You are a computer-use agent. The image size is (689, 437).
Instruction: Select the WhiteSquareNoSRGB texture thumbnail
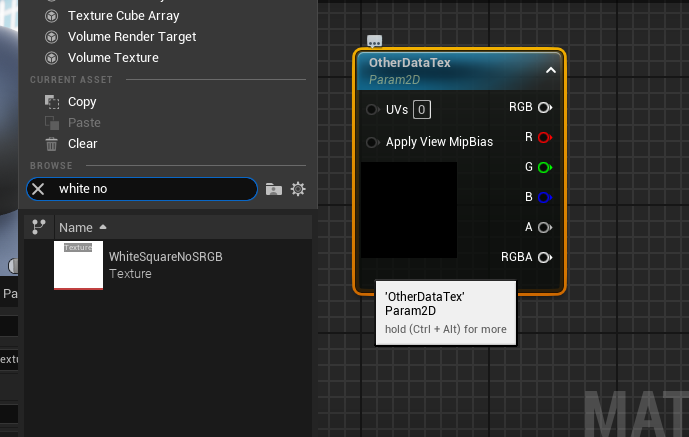click(78, 265)
